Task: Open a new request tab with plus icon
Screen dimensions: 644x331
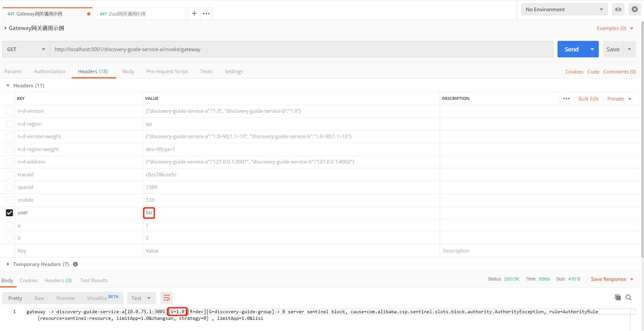Action: tap(194, 14)
